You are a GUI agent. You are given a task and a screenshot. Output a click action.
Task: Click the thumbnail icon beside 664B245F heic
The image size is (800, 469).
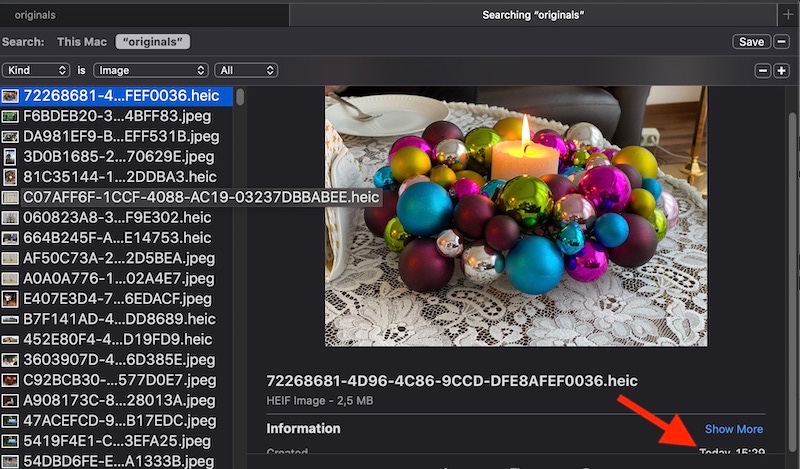[10, 238]
